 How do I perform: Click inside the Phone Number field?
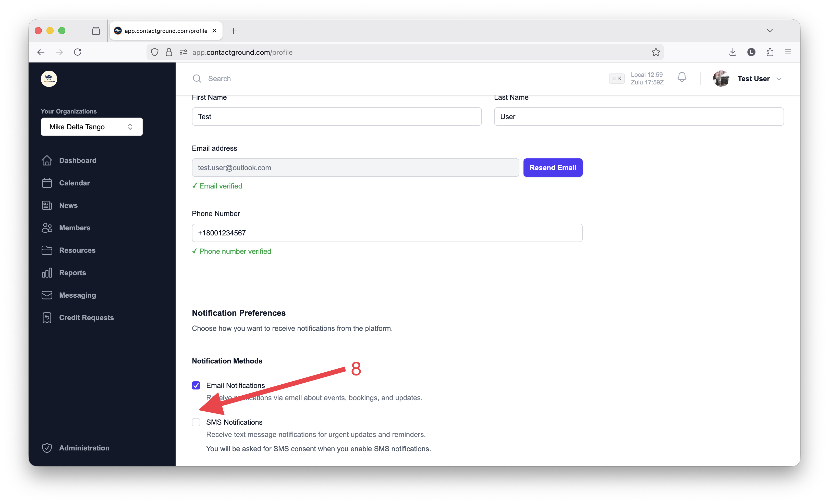[387, 233]
